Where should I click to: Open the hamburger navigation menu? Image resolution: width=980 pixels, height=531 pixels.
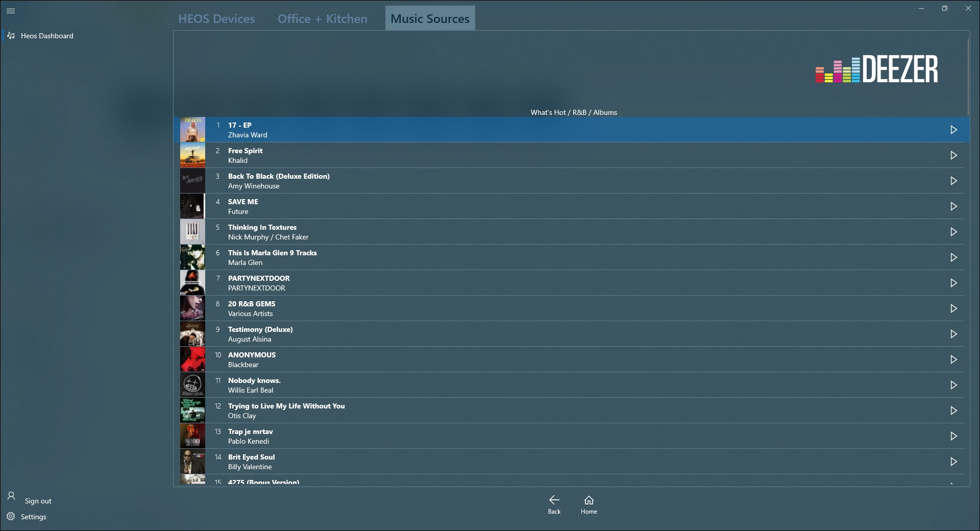click(11, 11)
